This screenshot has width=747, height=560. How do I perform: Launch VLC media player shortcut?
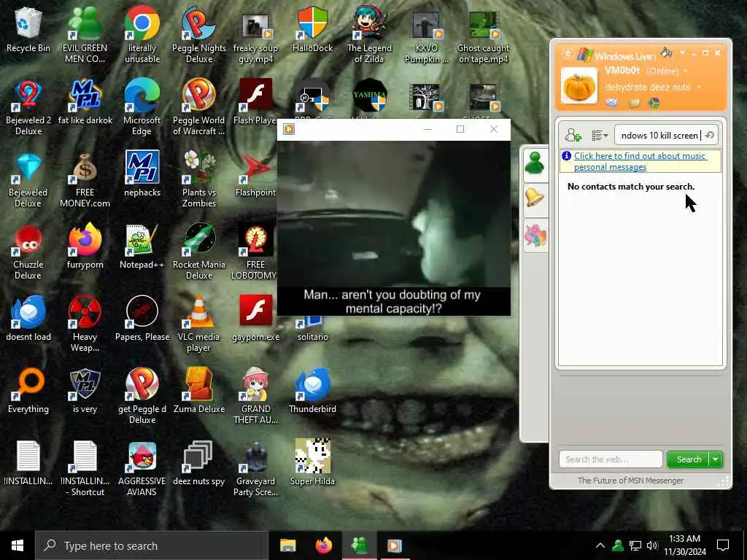(x=198, y=324)
